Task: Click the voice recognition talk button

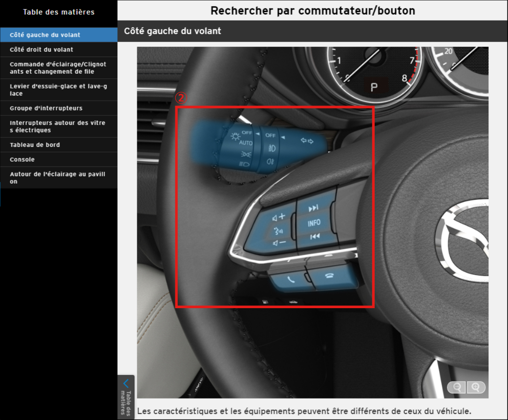Action: (278, 230)
